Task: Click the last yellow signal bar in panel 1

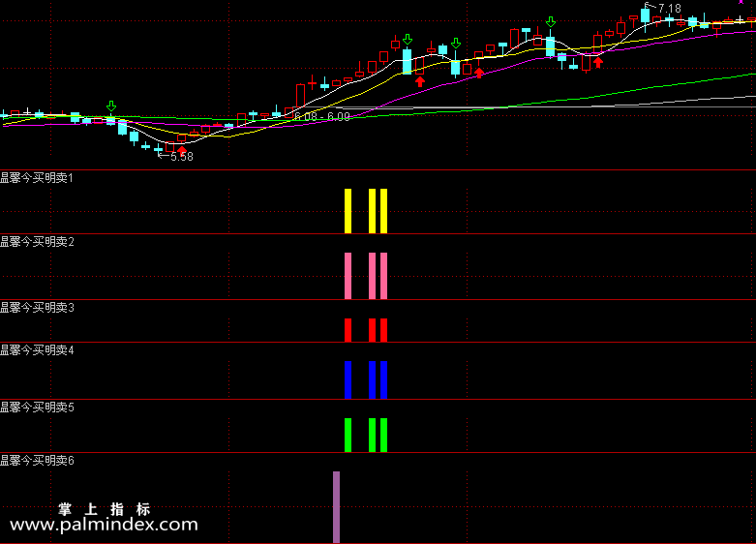Action: [x=383, y=211]
